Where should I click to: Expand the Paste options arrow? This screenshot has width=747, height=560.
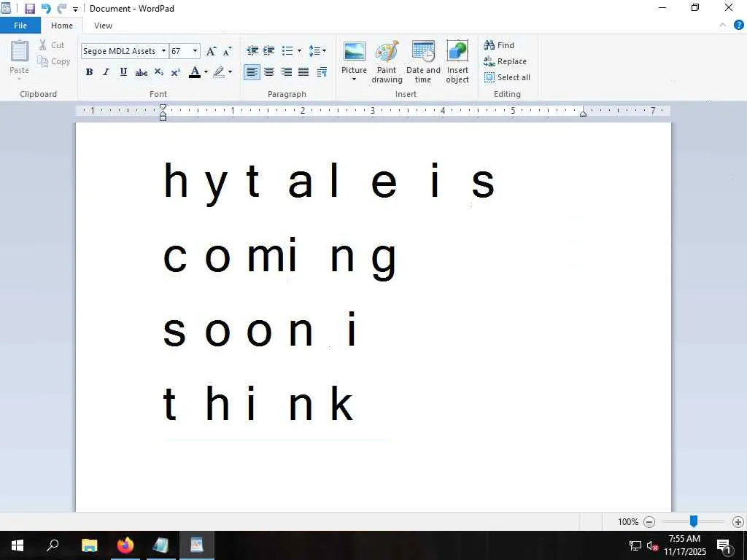20,79
